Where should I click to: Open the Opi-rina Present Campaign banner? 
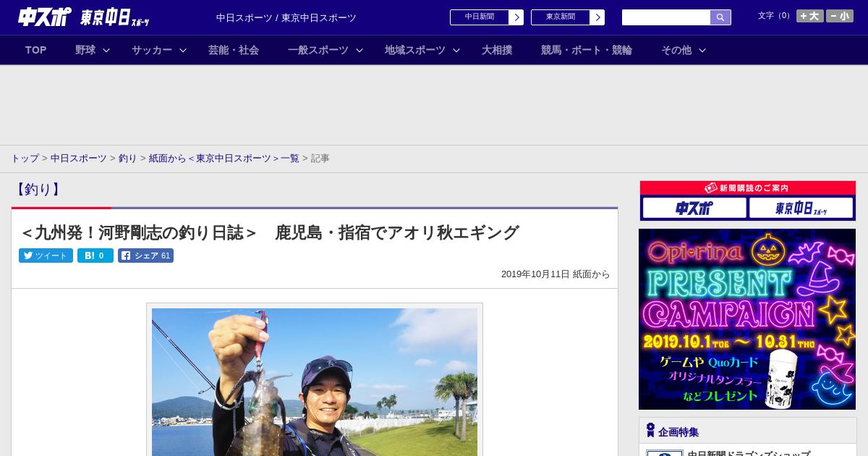747,319
